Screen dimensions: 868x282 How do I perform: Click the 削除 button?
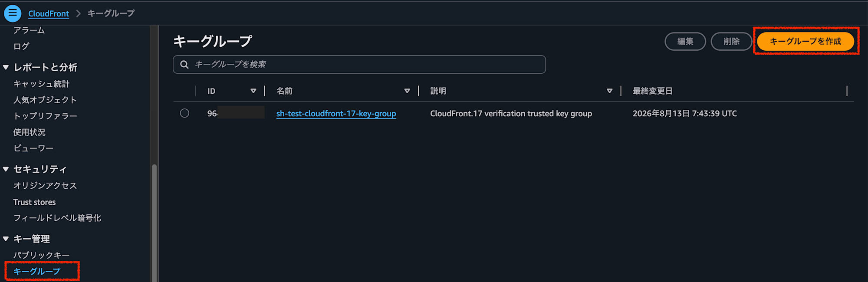point(731,42)
